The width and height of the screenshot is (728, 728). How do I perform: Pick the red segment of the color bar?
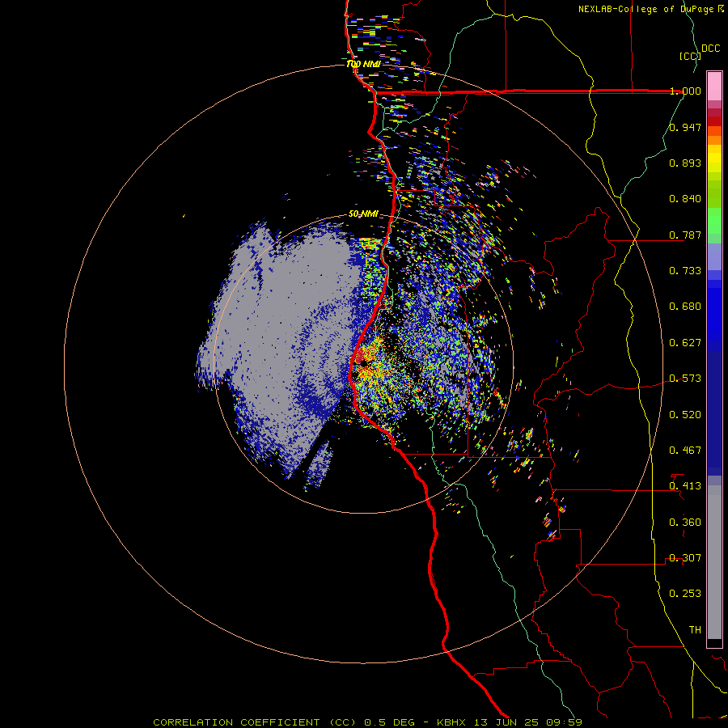[x=714, y=121]
